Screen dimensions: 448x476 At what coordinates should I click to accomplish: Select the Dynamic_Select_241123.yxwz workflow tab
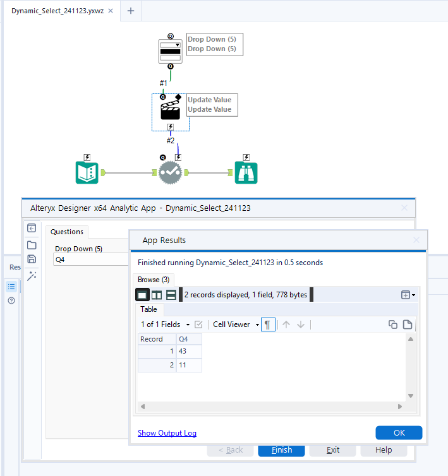point(58,11)
